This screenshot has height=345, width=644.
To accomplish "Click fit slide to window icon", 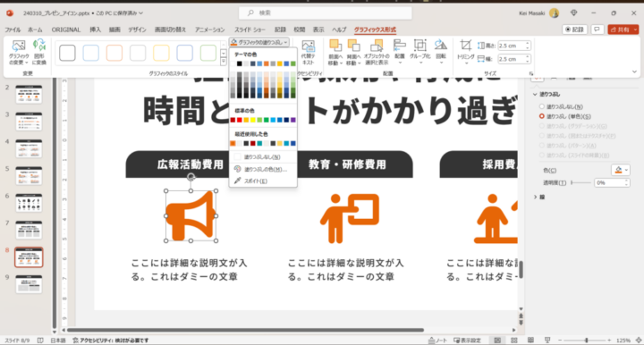I will click(x=639, y=341).
